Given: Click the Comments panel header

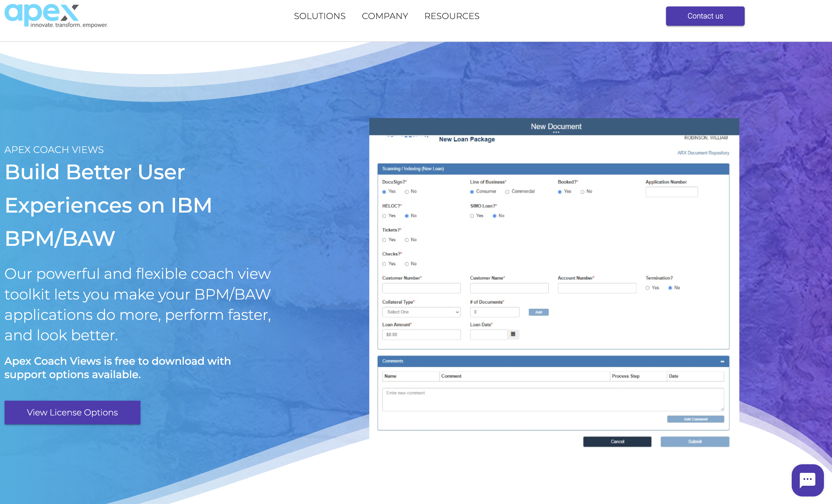Looking at the screenshot, I should coord(554,361).
